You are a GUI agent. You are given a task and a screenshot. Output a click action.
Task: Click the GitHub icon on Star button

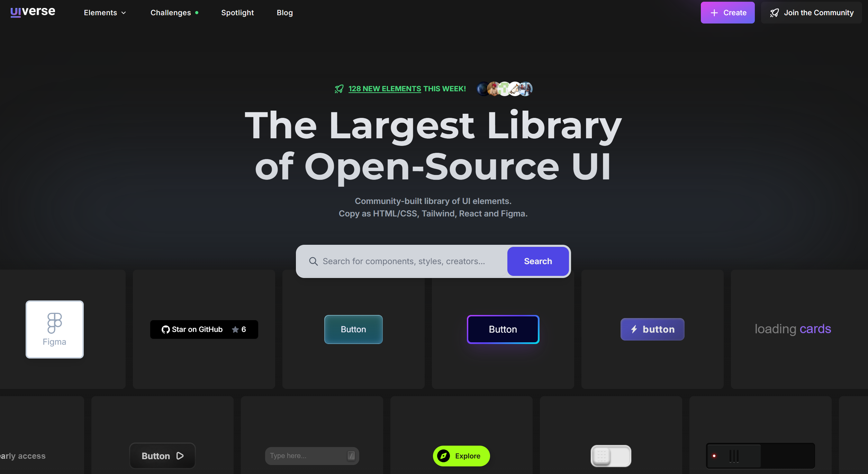[x=165, y=329]
